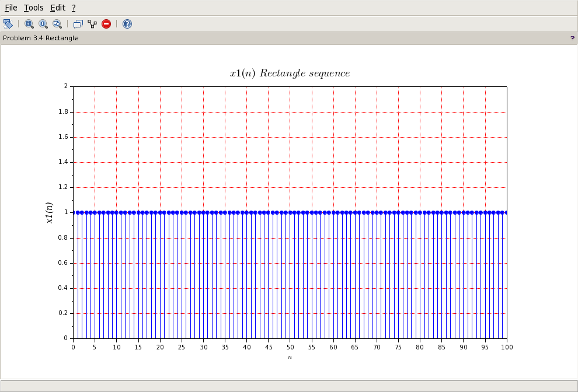Click the x-axis tick label '15'
Image resolution: width=578 pixels, height=392 pixels.
point(138,347)
